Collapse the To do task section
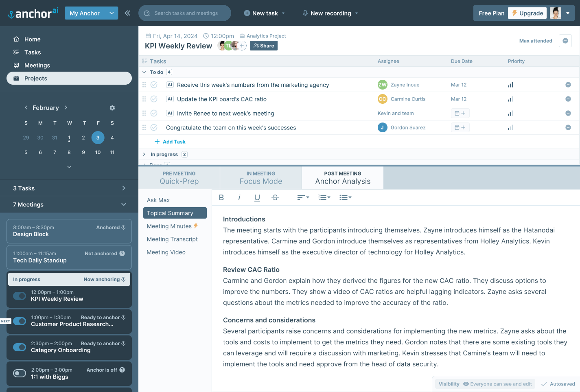 (x=144, y=72)
